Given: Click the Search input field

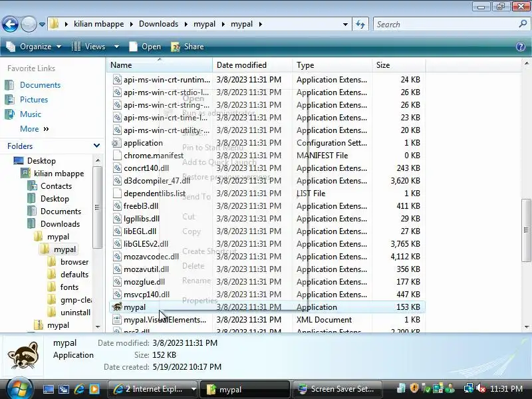Looking at the screenshot, I should (446, 25).
